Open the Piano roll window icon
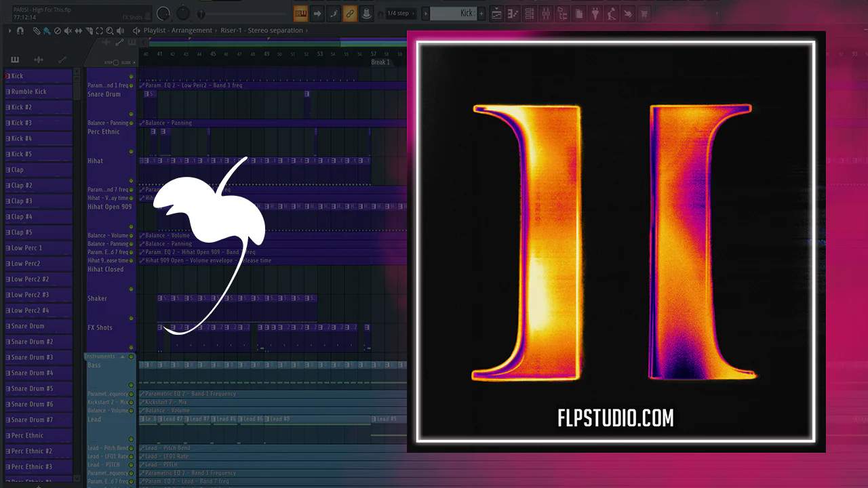The image size is (868, 488). 513,13
